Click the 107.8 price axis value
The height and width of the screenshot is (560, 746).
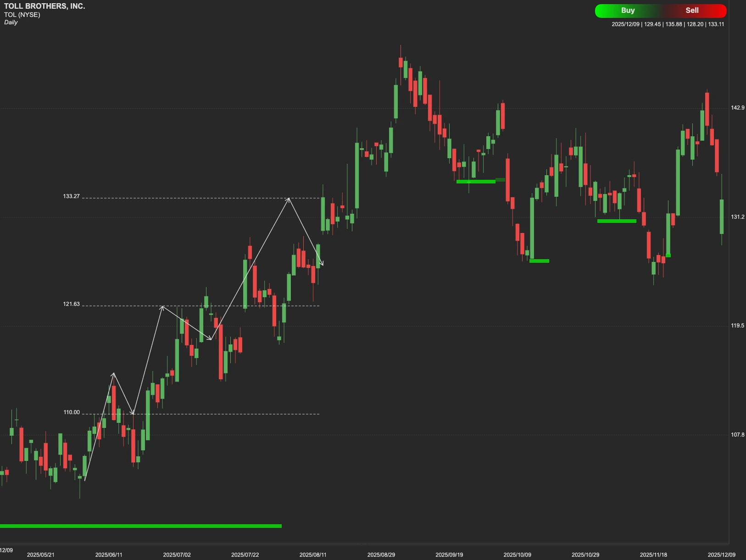pos(738,435)
